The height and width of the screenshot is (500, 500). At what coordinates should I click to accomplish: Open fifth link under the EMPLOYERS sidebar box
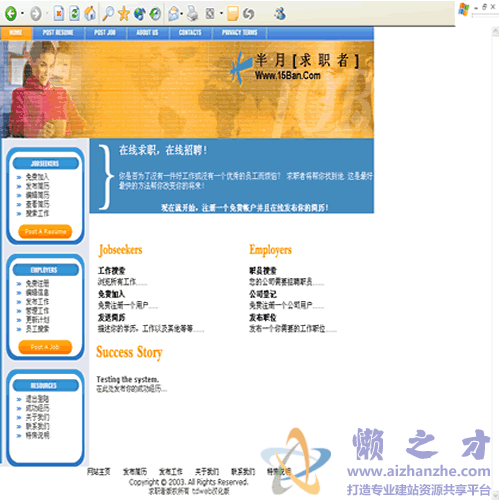[x=37, y=320]
